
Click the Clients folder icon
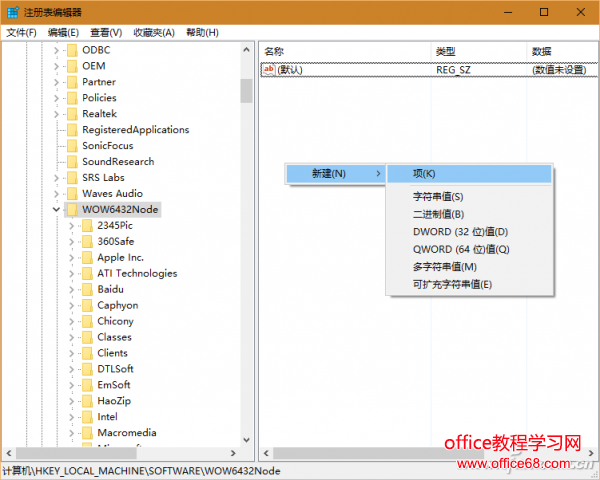pos(87,353)
